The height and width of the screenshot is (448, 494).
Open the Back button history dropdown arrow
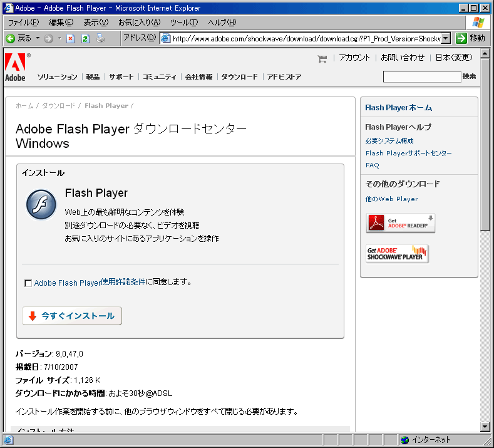38,38
